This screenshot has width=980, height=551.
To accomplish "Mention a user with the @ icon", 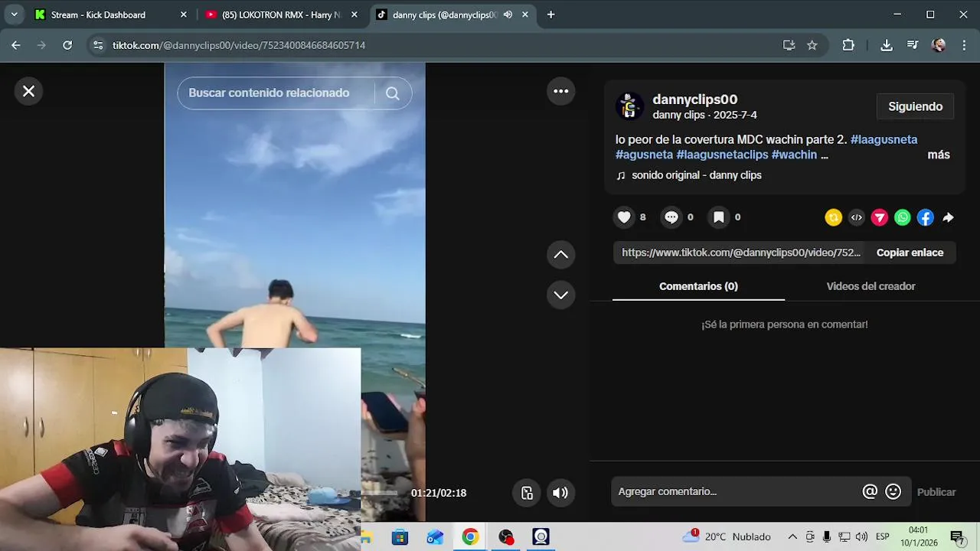I will pyautogui.click(x=870, y=491).
